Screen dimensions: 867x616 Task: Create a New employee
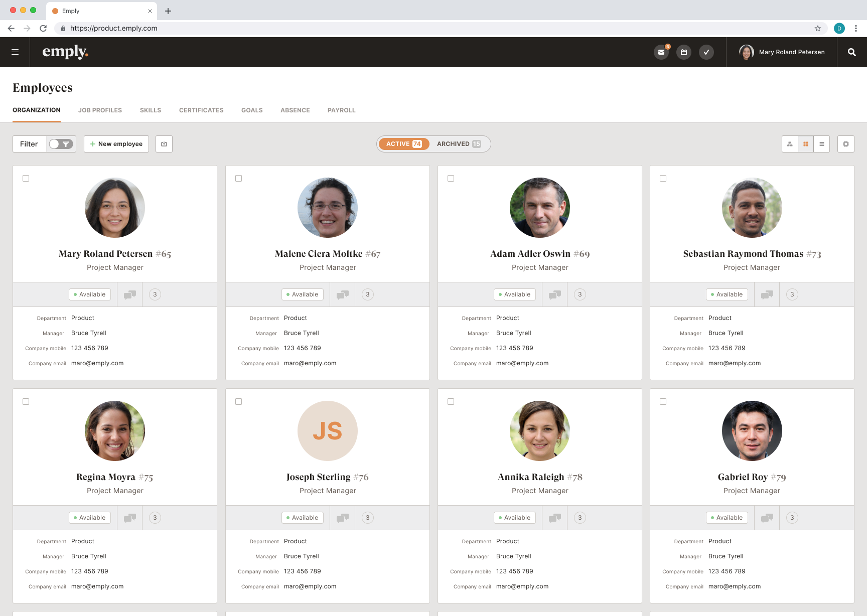(x=116, y=144)
